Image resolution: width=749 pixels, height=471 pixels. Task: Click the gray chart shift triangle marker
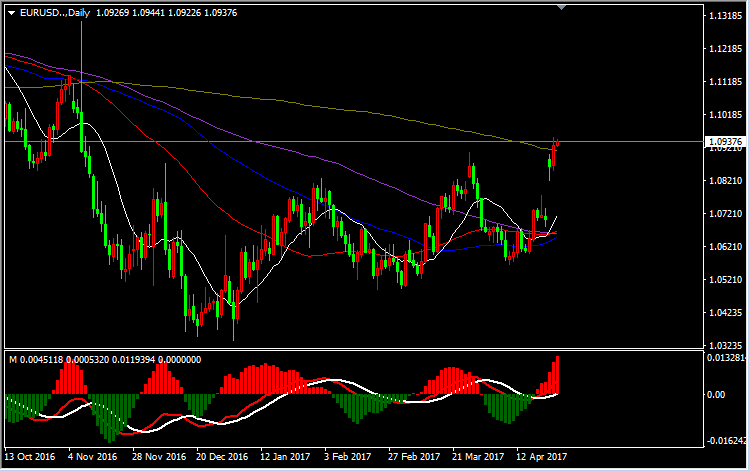[562, 7]
